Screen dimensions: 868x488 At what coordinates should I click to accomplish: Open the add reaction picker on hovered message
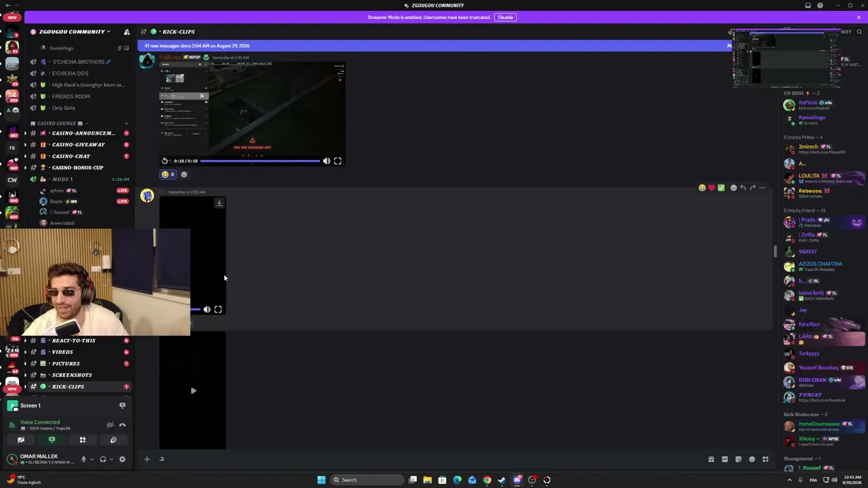tap(733, 188)
